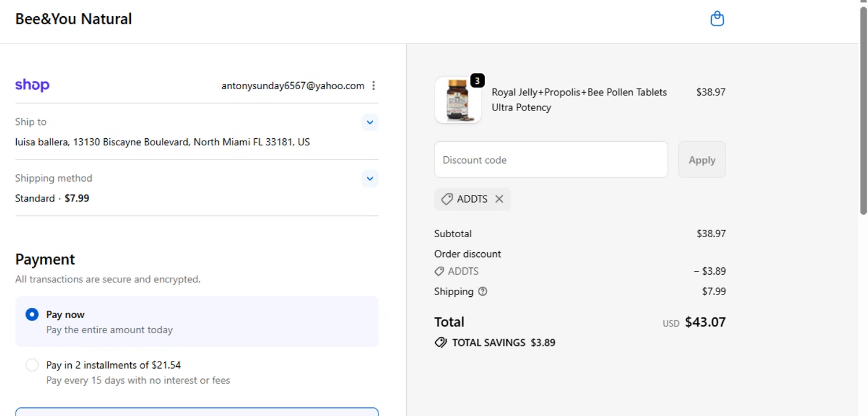This screenshot has height=416, width=868.
Task: Click the Order discount label
Action: point(468,254)
